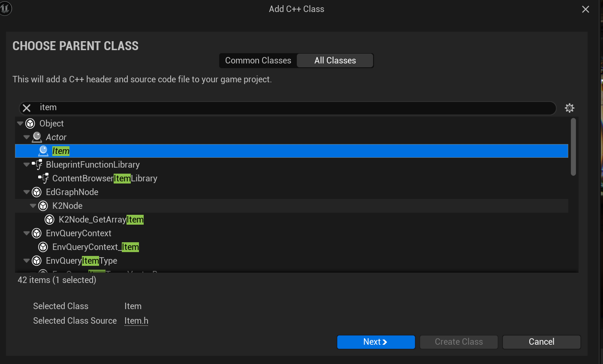
Task: Click the Item actor icon
Action: 43,151
